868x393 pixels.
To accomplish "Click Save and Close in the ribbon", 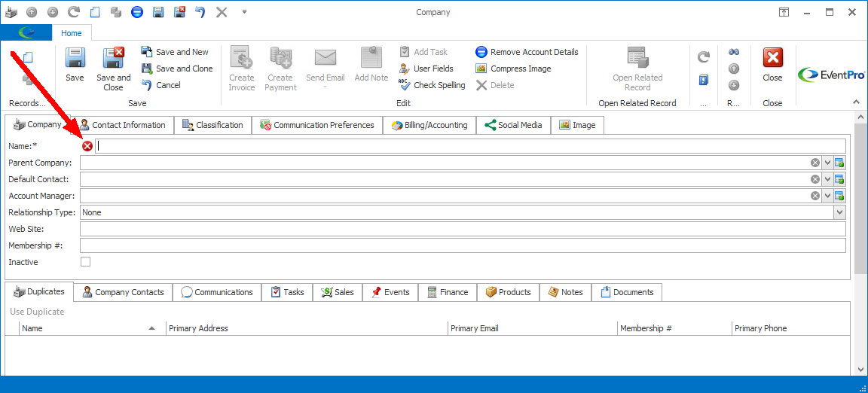I will click(x=114, y=69).
